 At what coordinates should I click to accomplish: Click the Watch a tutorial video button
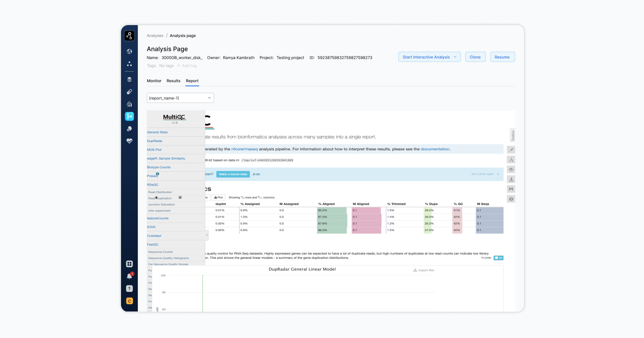tap(233, 174)
